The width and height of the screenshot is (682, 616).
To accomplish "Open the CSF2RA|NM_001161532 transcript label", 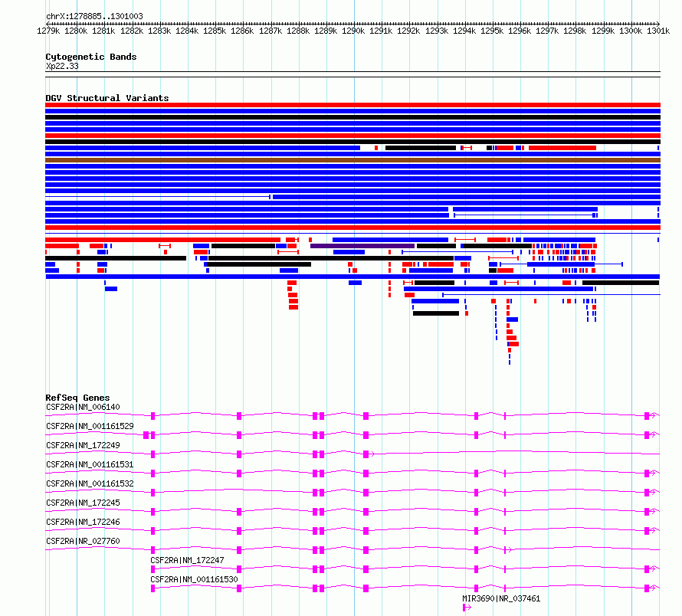I will point(90,483).
